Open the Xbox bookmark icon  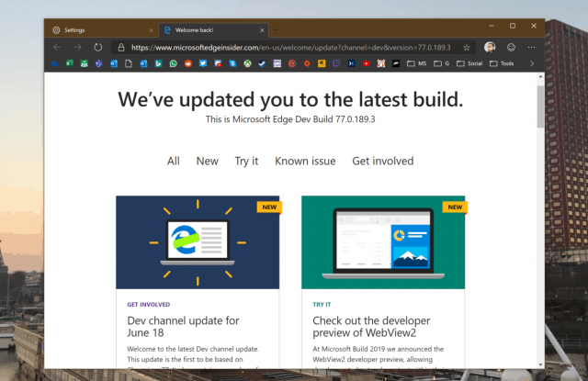pos(247,63)
